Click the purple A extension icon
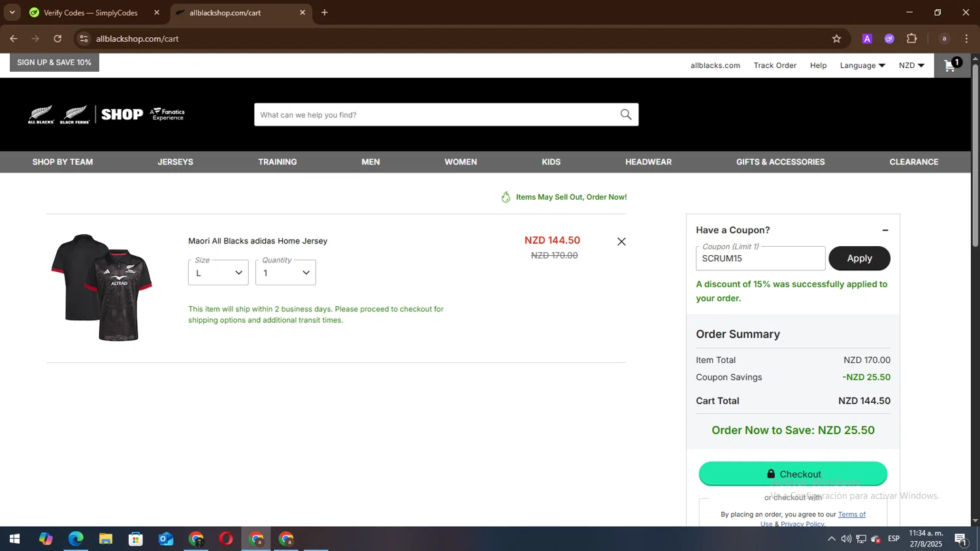980x551 pixels. 867,39
